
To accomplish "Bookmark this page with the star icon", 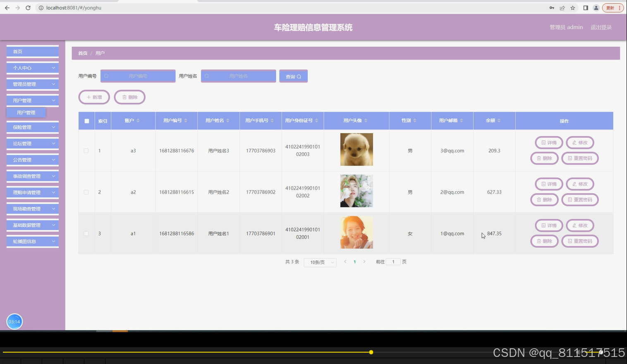I will coord(573,8).
